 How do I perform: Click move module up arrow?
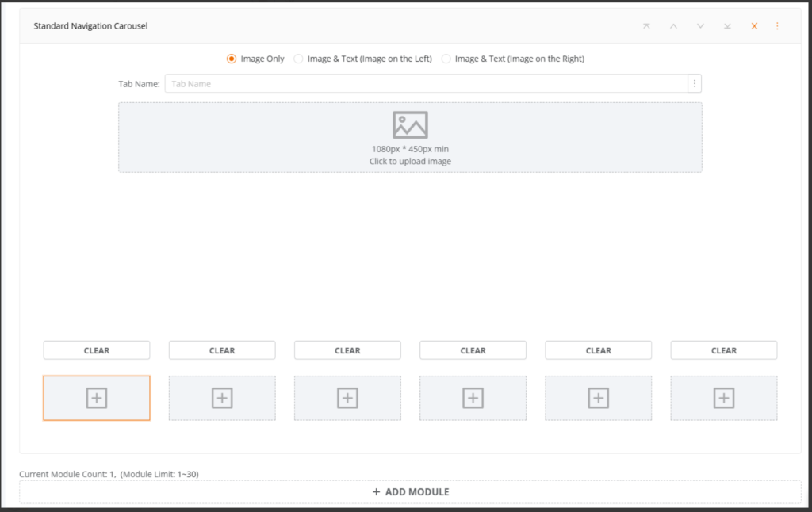coord(673,26)
